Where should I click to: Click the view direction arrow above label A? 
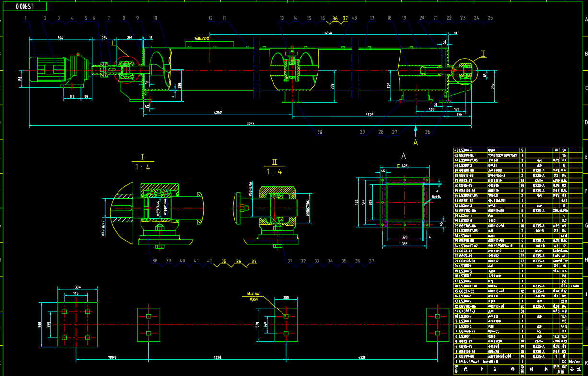point(416,130)
